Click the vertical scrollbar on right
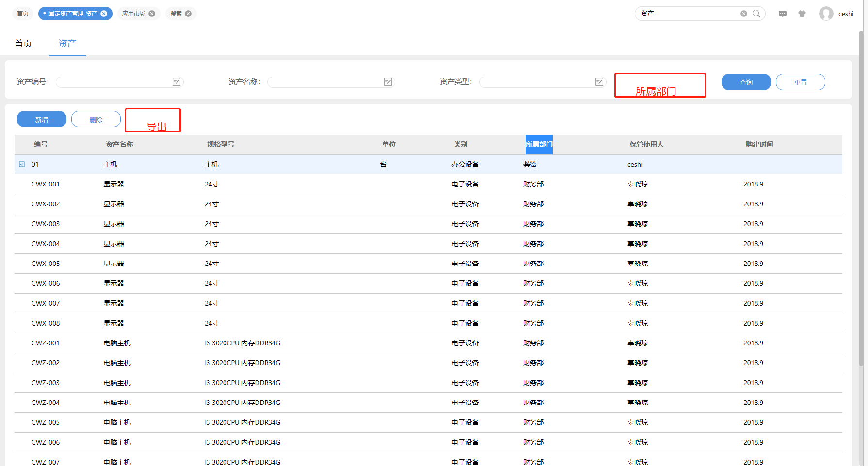This screenshot has width=868, height=466. coord(861,194)
